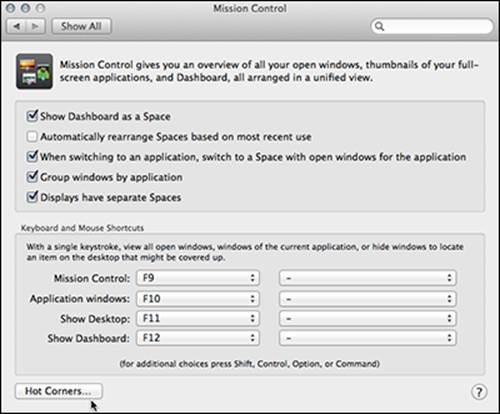Toggle Show Dashboard as a Space
This screenshot has height=414, width=500.
(x=32, y=116)
